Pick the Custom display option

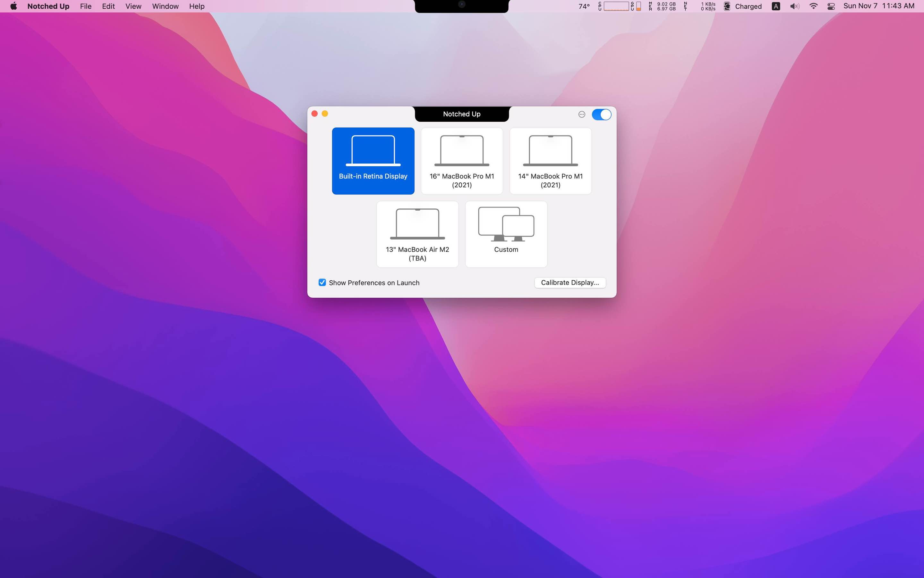click(506, 234)
